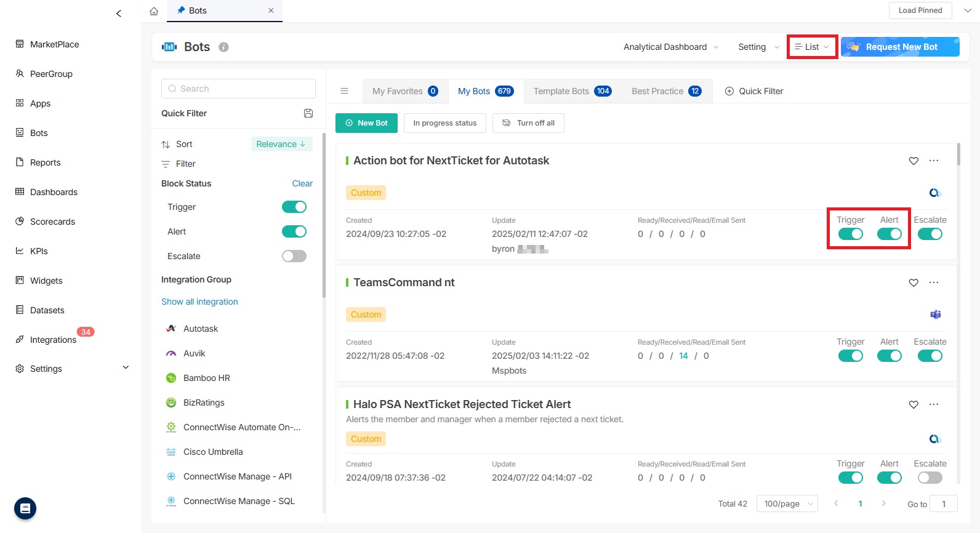Expand the Analytical Dashboard dropdown
Screen dimensions: 980x533
(x=670, y=47)
